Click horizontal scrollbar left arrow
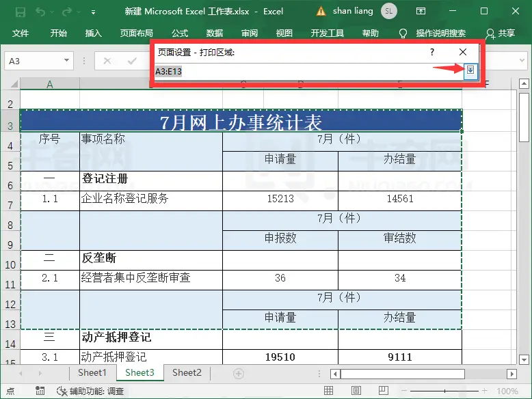Image resolution: width=532 pixels, height=399 pixels. (335, 374)
